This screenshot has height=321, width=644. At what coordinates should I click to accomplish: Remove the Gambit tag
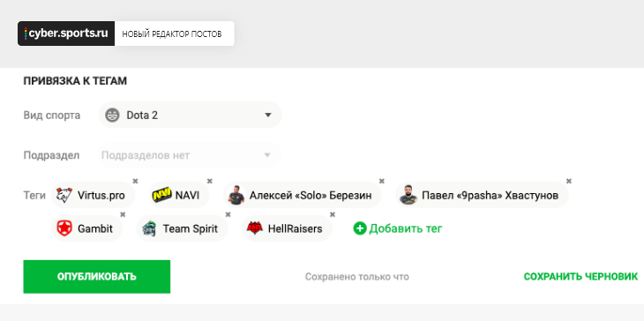[x=123, y=214]
